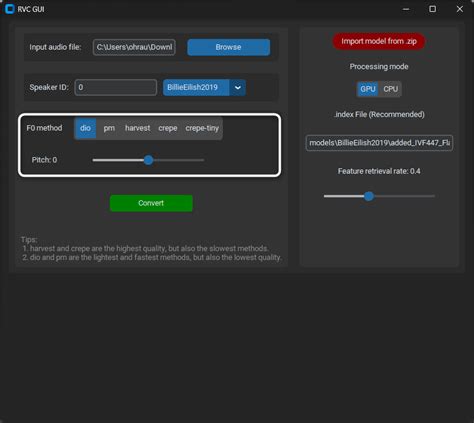474x423 pixels.
Task: Minimize the RVC GUI window
Action: point(406,9)
